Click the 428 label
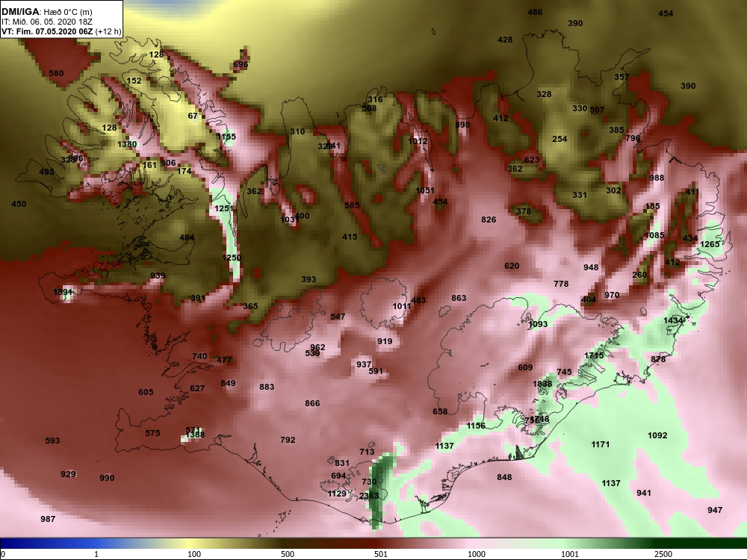This screenshot has height=560, width=747. coord(505,40)
